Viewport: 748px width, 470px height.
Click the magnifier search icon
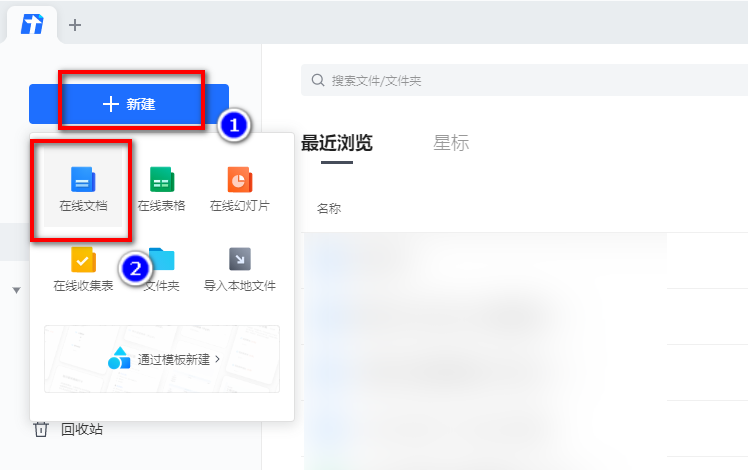click(x=318, y=80)
